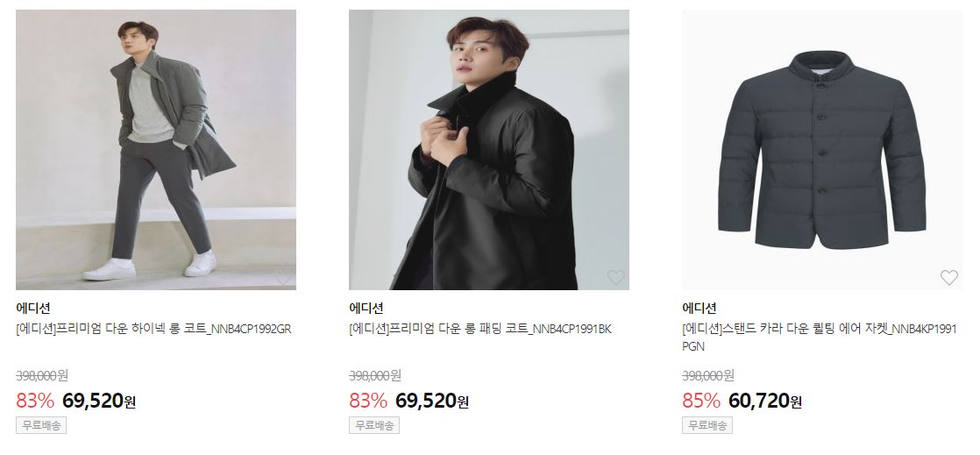The image size is (980, 455).
Task: Open the stand collar quilting jacket image
Action: click(822, 149)
